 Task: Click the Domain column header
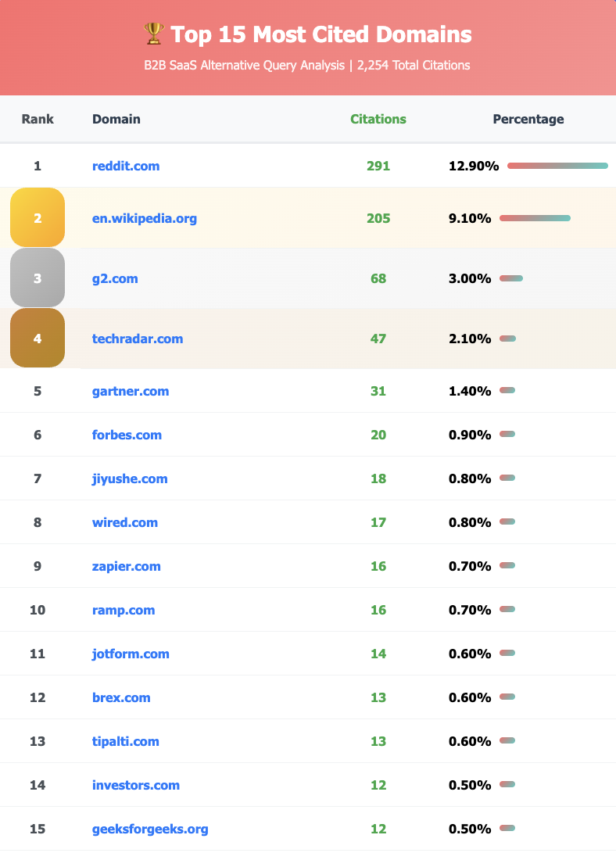coord(116,119)
